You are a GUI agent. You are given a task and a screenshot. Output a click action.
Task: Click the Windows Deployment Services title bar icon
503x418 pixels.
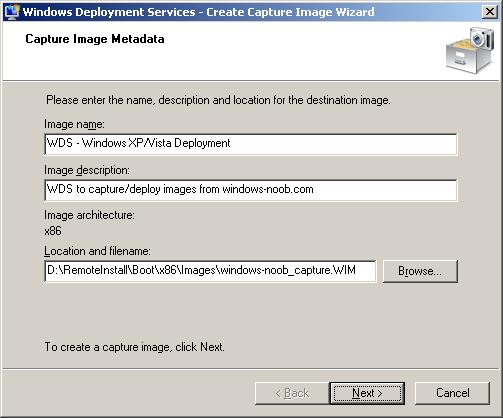pyautogui.click(x=11, y=12)
